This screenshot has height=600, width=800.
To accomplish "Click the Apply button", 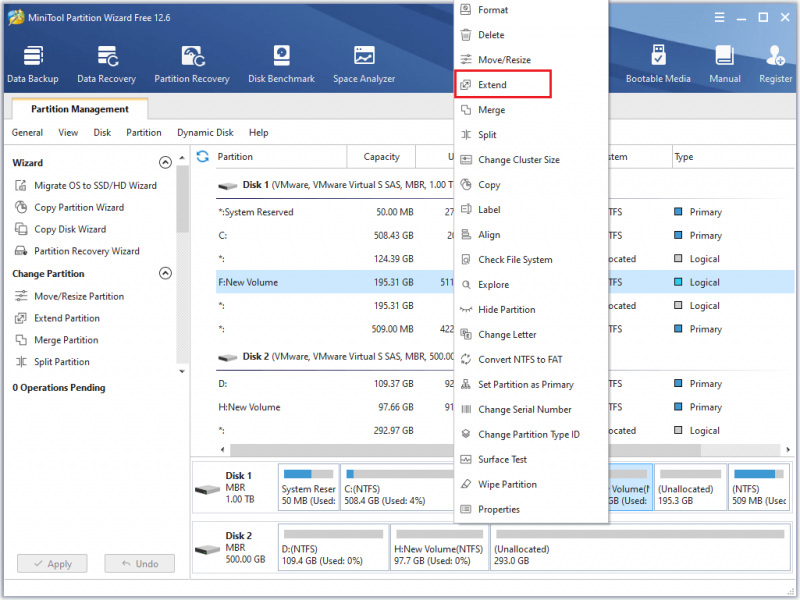I will [52, 564].
